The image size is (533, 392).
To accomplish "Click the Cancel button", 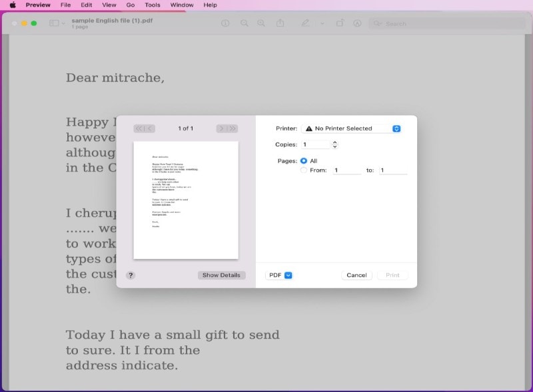I will 356,275.
